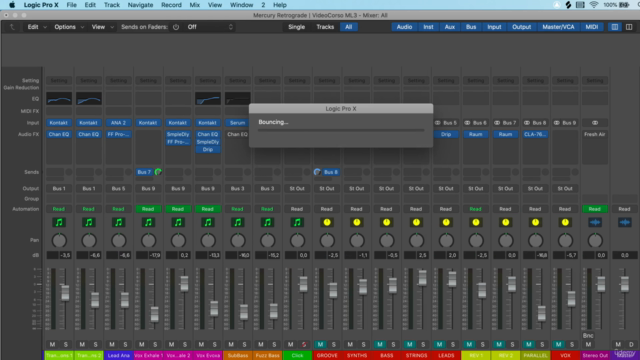The height and width of the screenshot is (360, 640).
Task: Open the Bnc bounce button on Stereo Out
Action: coord(588,336)
